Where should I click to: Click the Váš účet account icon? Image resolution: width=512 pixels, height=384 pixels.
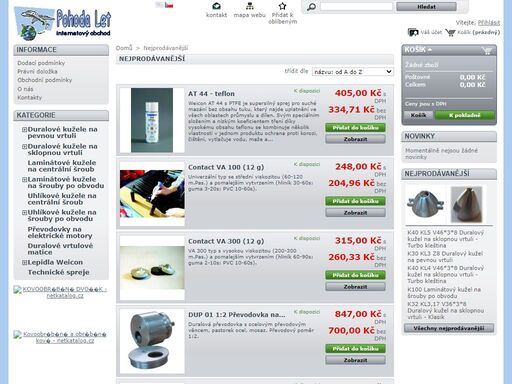tap(413, 32)
